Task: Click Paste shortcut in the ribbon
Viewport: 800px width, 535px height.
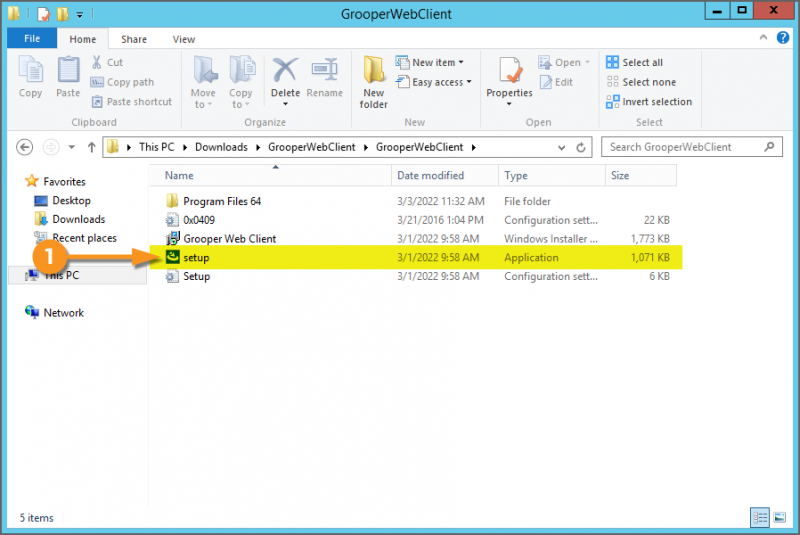Action: pos(132,102)
